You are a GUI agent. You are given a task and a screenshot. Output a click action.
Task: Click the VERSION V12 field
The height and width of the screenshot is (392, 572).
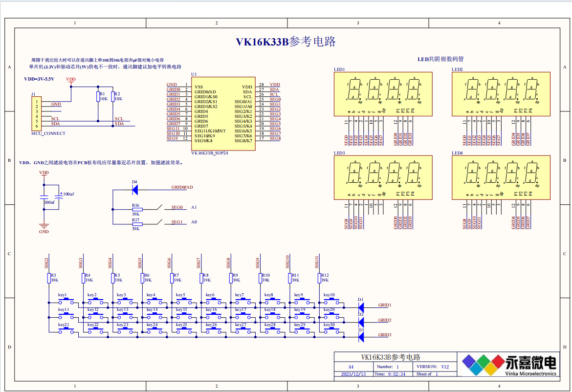[432, 367]
